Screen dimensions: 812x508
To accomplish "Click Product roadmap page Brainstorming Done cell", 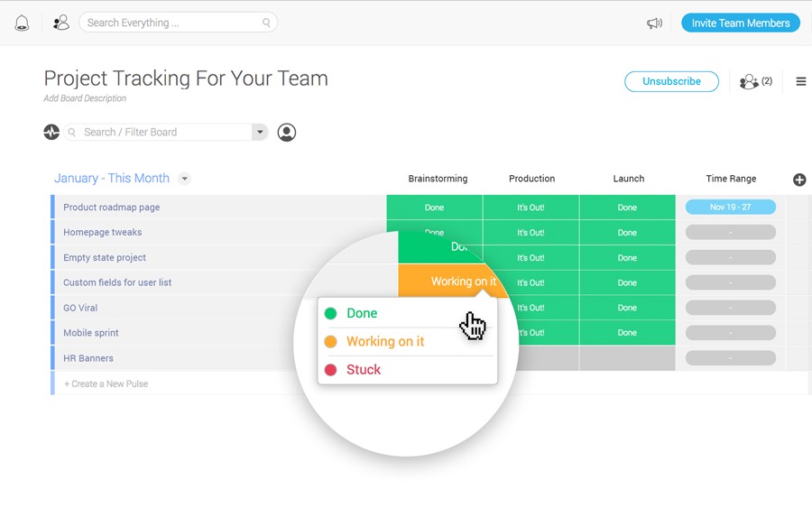I will coord(435,208).
